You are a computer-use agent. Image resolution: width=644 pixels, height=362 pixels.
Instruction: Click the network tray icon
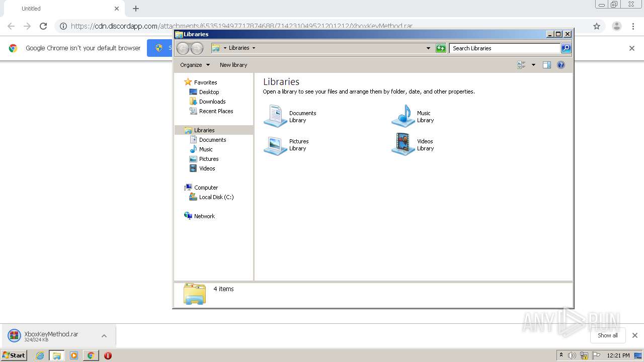[584, 355]
